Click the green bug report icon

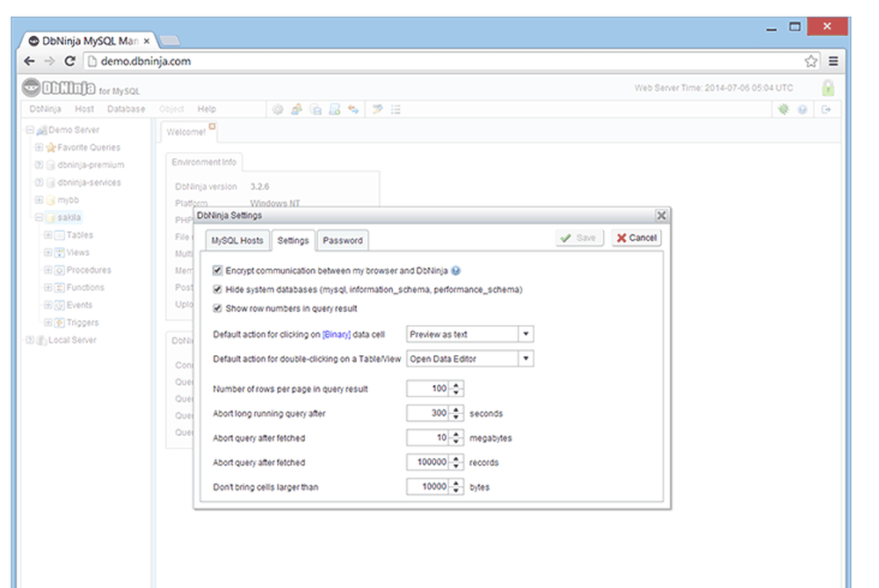784,109
